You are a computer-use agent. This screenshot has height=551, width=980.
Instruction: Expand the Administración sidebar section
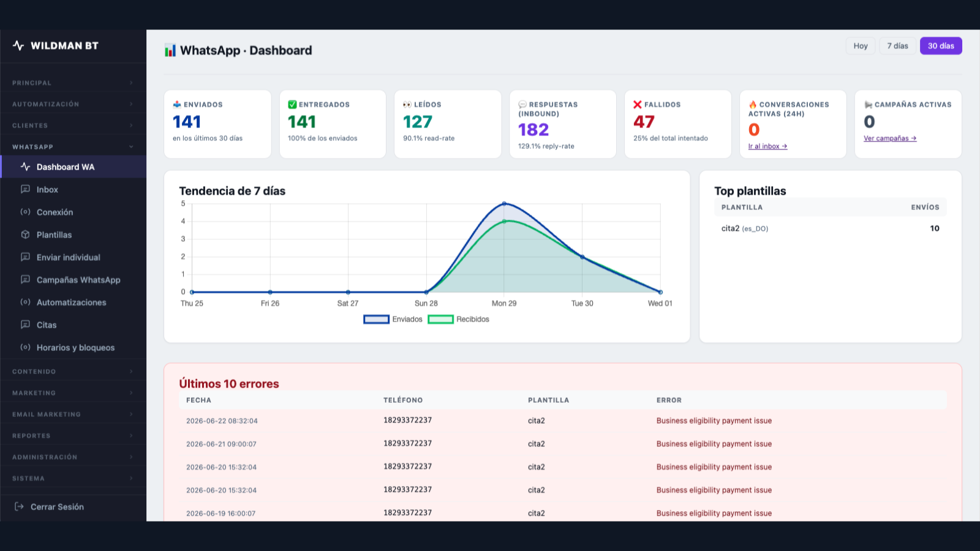pyautogui.click(x=73, y=457)
